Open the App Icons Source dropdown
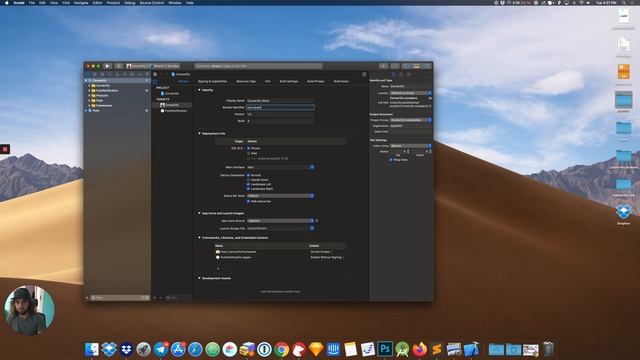Image resolution: width=640 pixels, height=360 pixels. 280,221
